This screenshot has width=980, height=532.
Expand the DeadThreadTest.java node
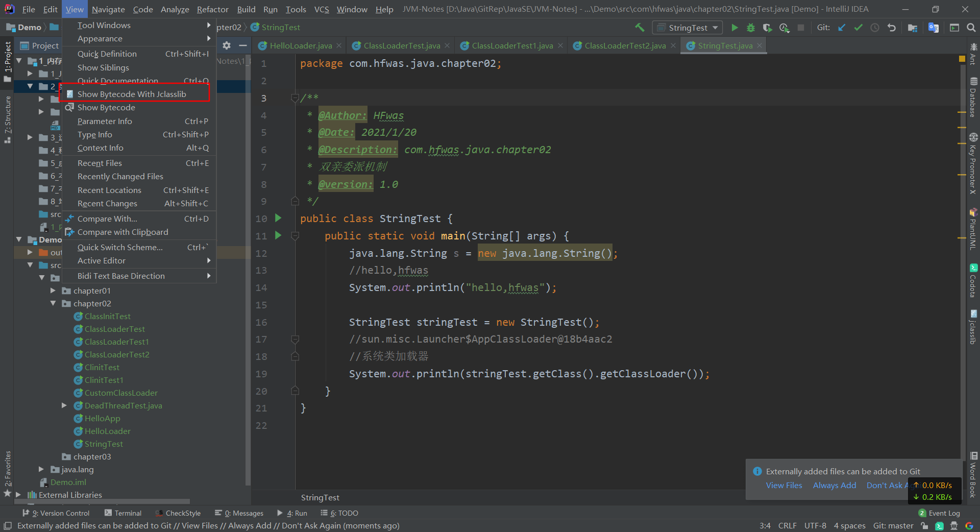64,405
